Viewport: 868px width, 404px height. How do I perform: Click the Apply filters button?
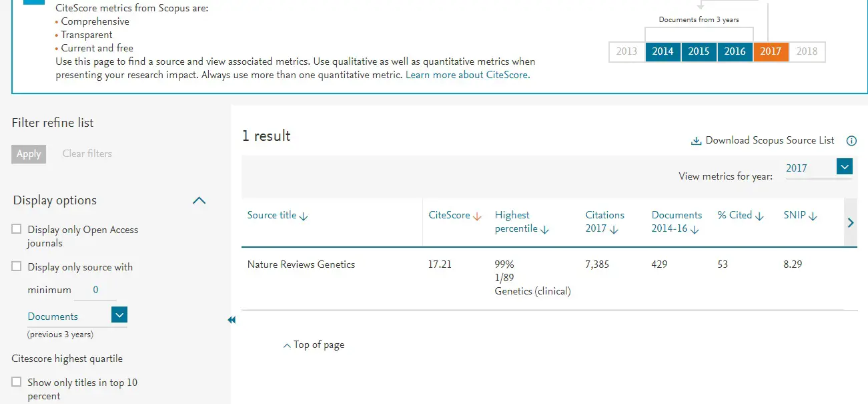(x=29, y=154)
